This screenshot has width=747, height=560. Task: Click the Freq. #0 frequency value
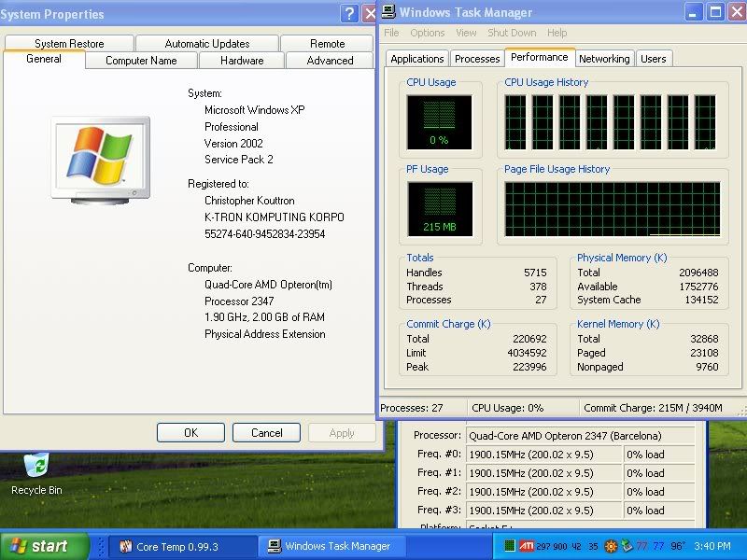[544, 455]
